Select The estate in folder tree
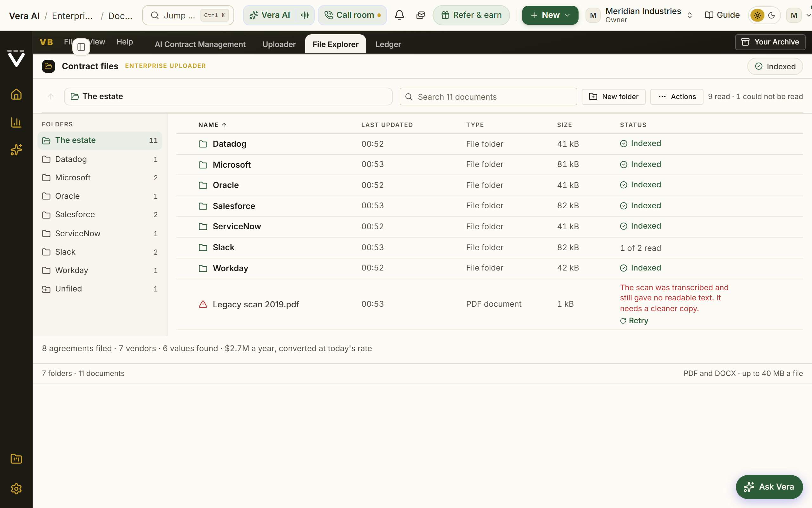The image size is (812, 508). click(x=100, y=140)
